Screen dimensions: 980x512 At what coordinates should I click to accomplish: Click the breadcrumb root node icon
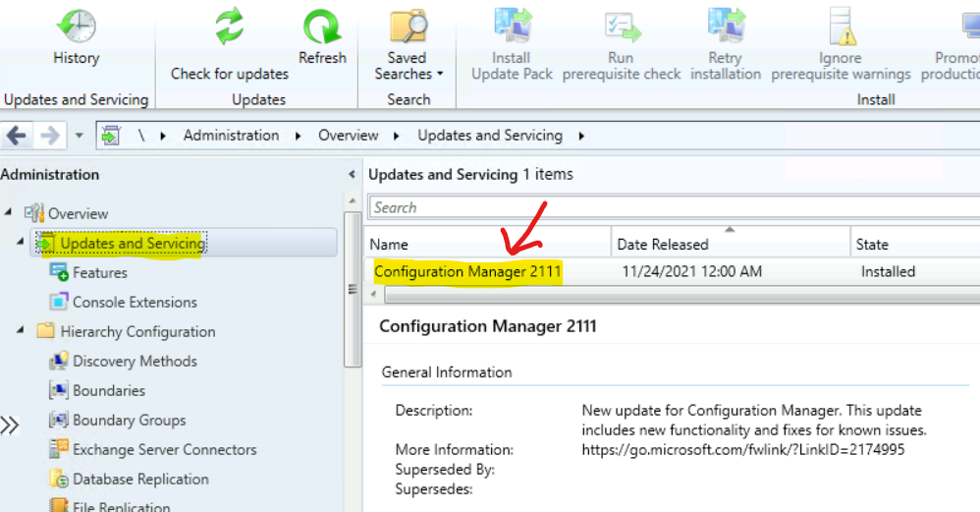click(x=111, y=135)
